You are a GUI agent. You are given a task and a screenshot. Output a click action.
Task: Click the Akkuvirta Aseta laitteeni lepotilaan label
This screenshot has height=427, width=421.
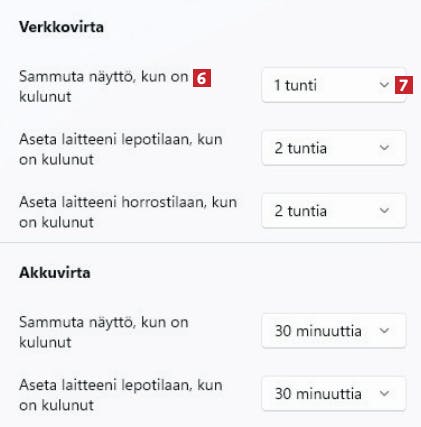[121, 395]
